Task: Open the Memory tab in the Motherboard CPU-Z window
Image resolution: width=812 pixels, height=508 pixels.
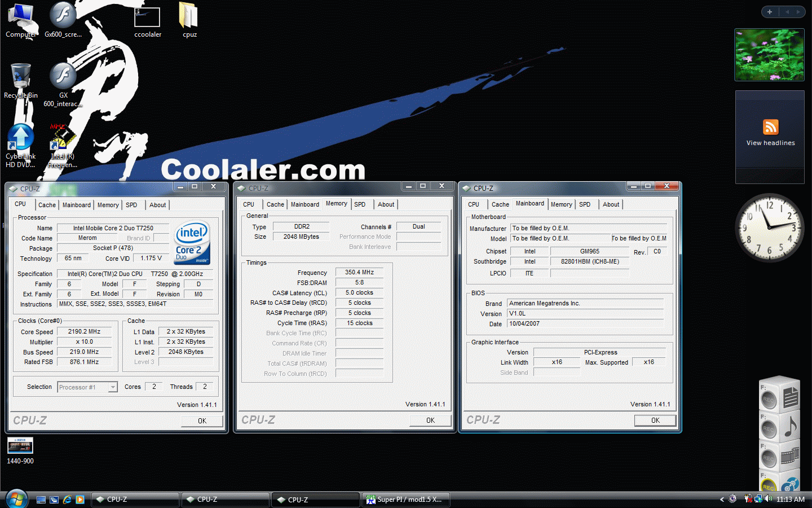Action: point(561,205)
